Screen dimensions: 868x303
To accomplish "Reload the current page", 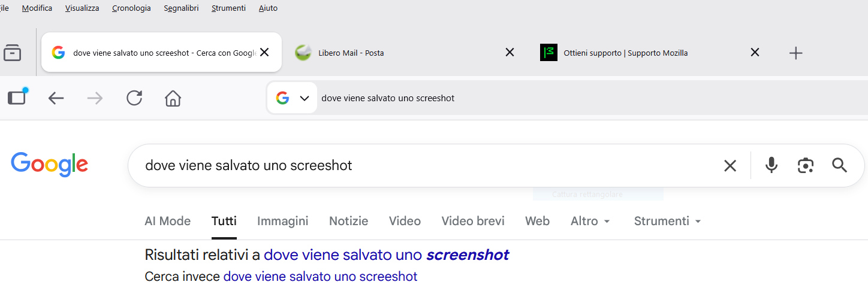I will [x=134, y=98].
